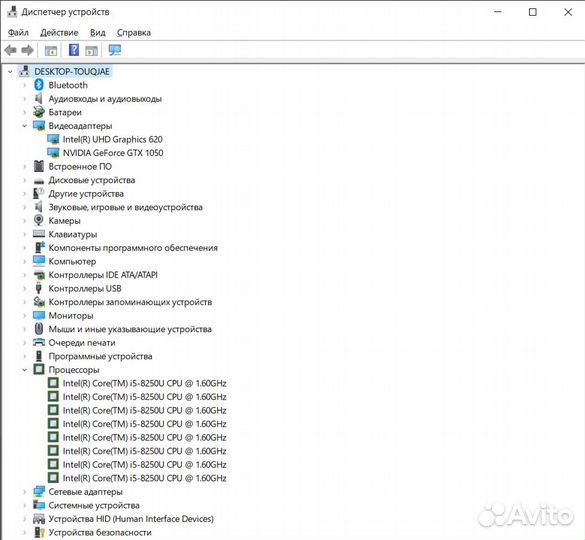This screenshot has height=540, width=585.
Task: Open the Файл menu
Action: [18, 33]
